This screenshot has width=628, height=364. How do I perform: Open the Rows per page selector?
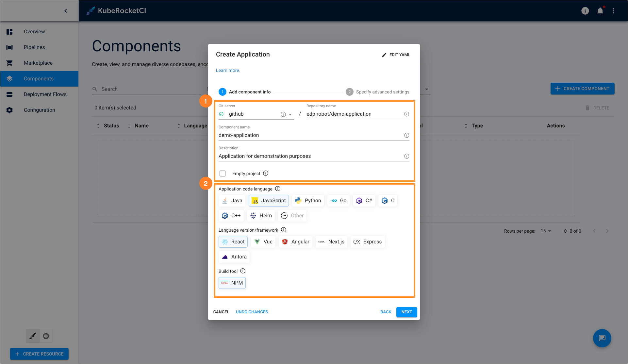pyautogui.click(x=545, y=231)
